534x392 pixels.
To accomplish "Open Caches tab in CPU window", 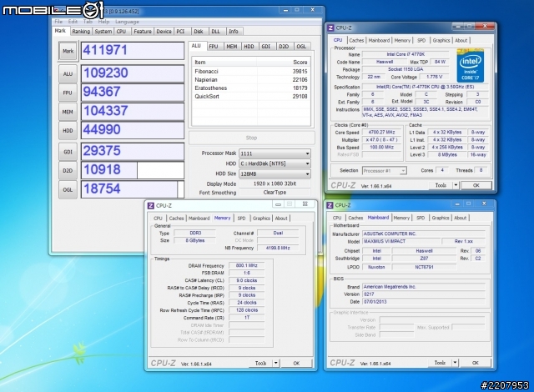I will coord(356,40).
